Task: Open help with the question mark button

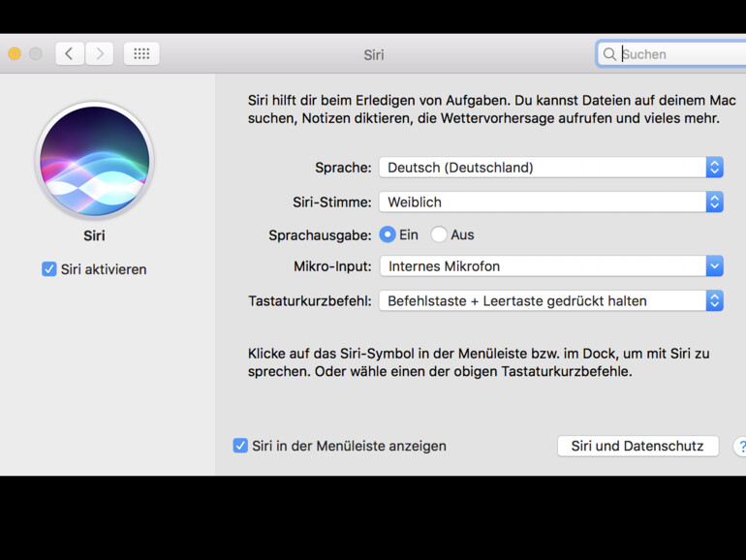Action: [741, 447]
